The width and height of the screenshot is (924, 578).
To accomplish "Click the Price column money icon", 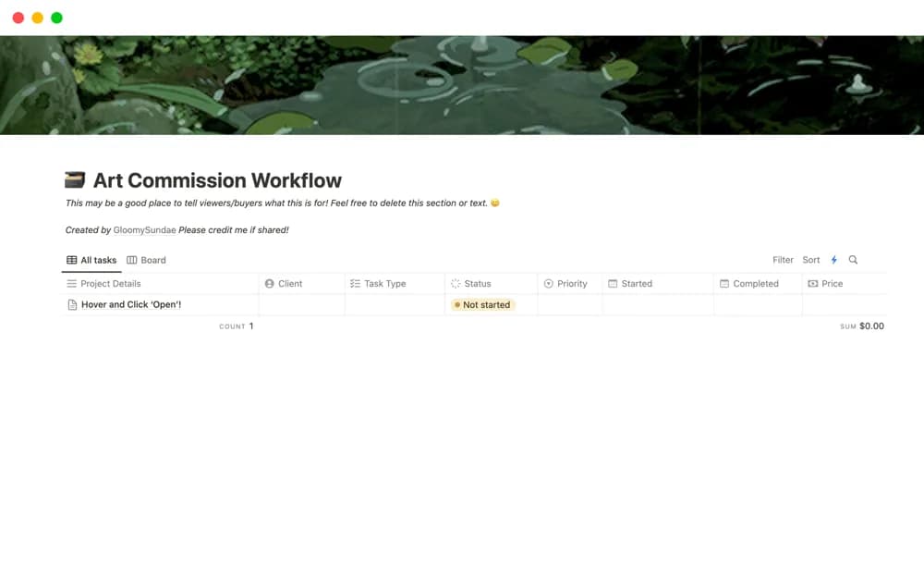I will [x=812, y=284].
